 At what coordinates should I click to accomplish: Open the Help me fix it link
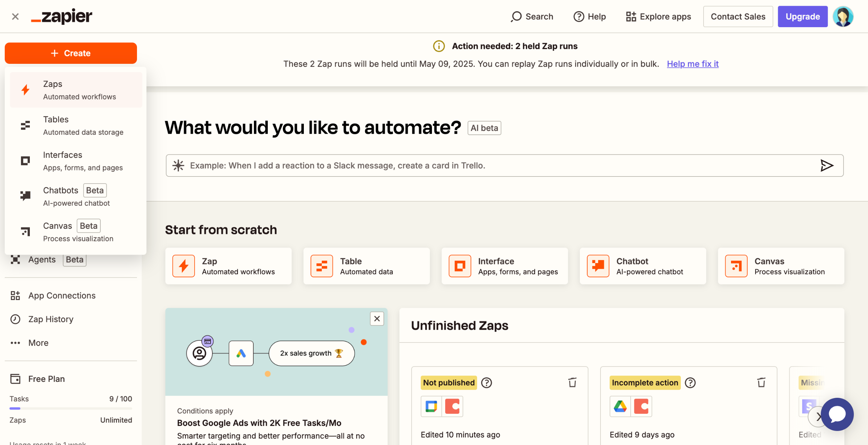(x=692, y=64)
